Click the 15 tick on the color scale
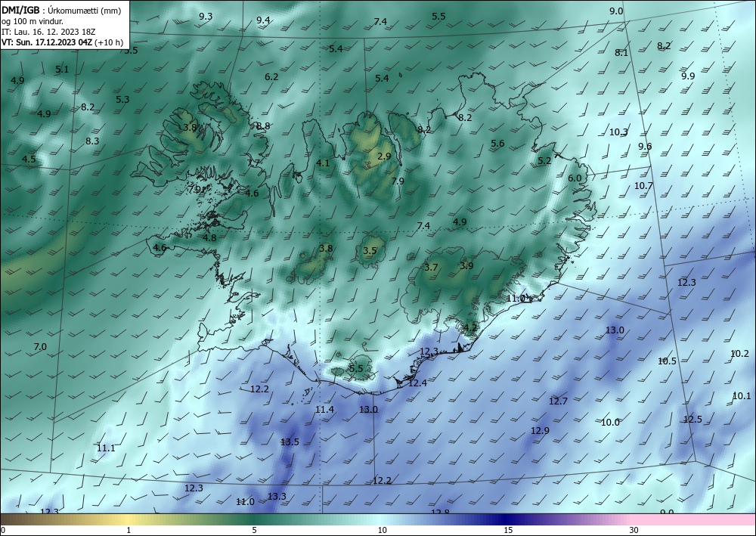The image size is (756, 536). (x=508, y=530)
